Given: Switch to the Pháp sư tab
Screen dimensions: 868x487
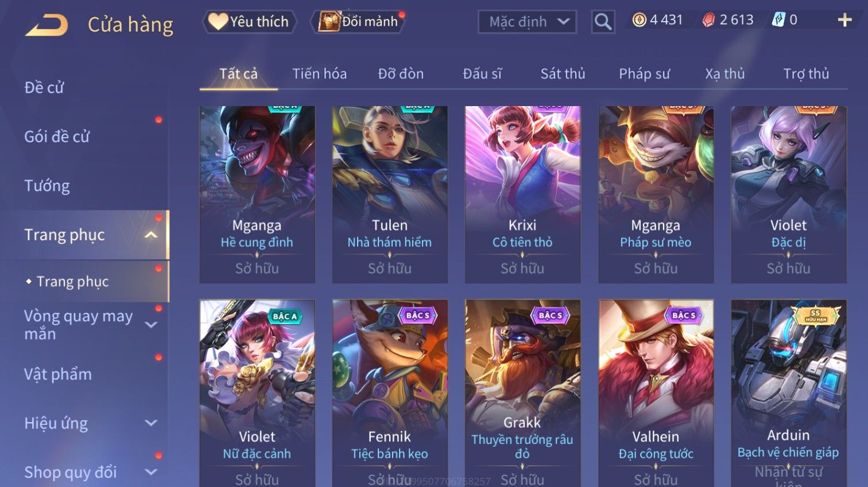Looking at the screenshot, I should [x=644, y=73].
